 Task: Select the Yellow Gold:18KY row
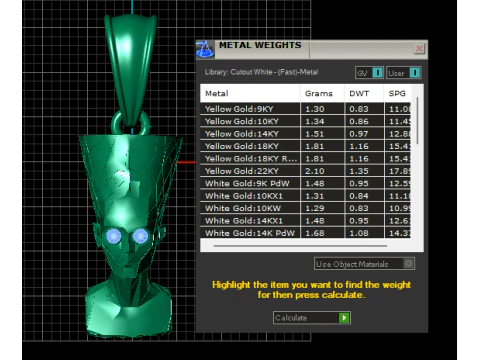tap(305, 146)
